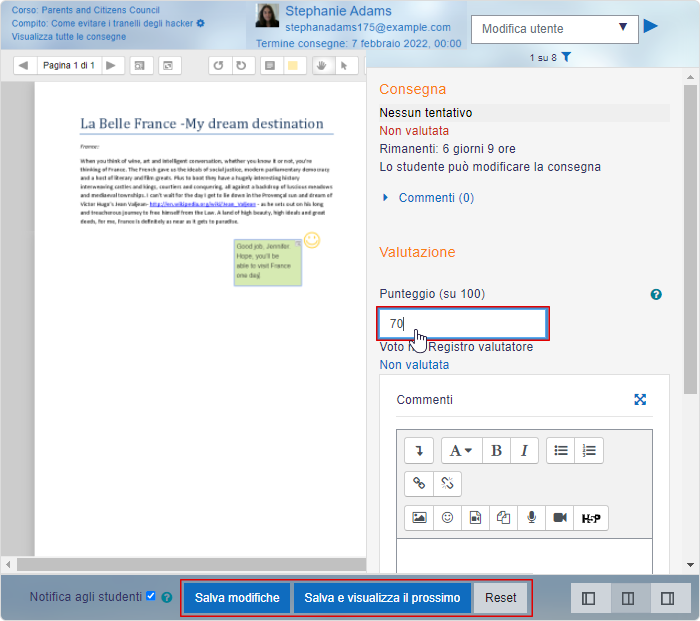Viewport: 700px width, 621px height.
Task: Apply italic formatting in comment editor
Action: click(525, 450)
